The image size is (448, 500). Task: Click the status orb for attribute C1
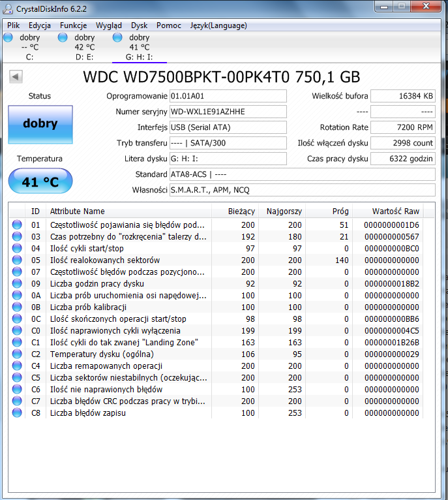point(17,342)
